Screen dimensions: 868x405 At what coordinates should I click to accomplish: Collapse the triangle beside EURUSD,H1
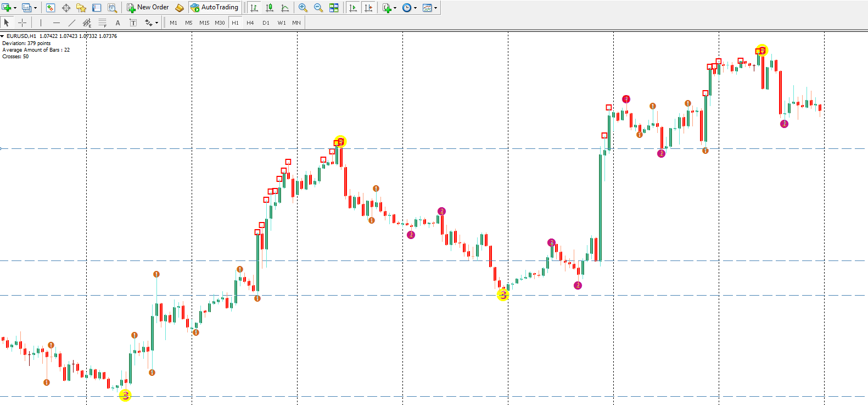(x=3, y=36)
